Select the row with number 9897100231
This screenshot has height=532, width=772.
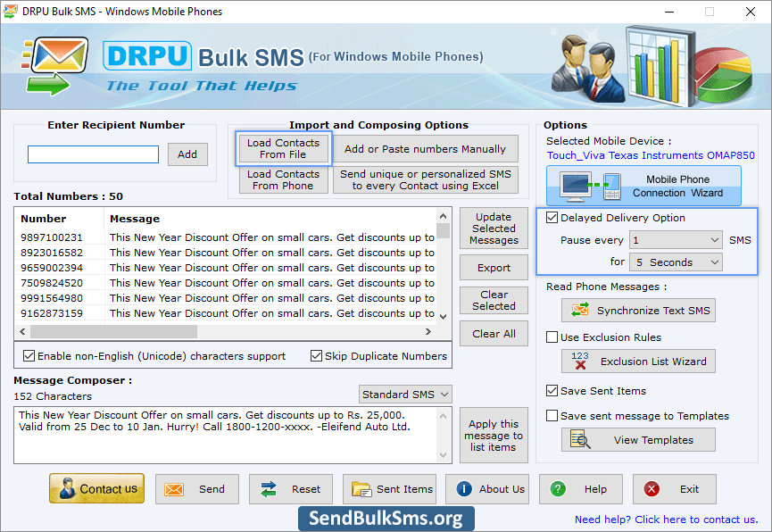227,237
